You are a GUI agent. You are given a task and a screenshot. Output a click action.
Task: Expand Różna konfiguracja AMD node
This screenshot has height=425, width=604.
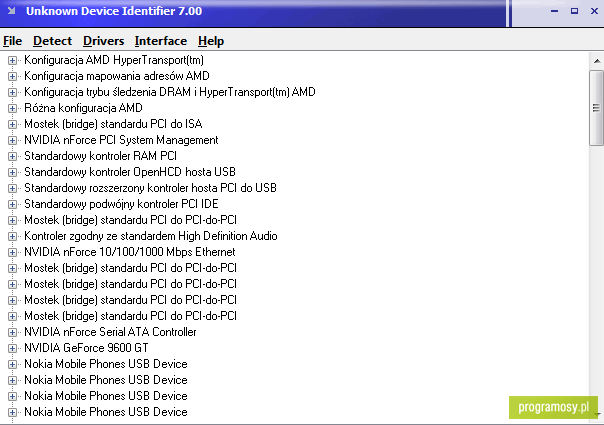coord(12,108)
